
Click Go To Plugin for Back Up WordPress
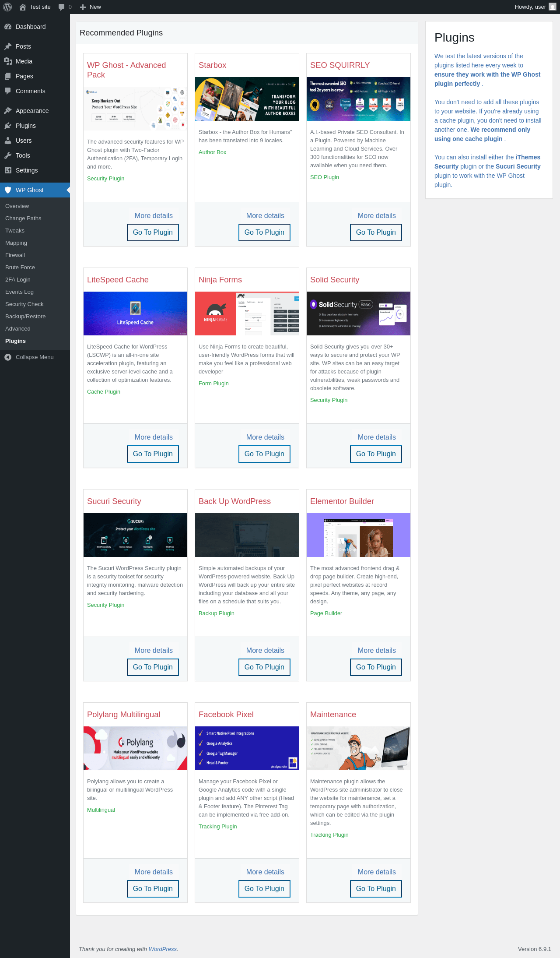264,667
